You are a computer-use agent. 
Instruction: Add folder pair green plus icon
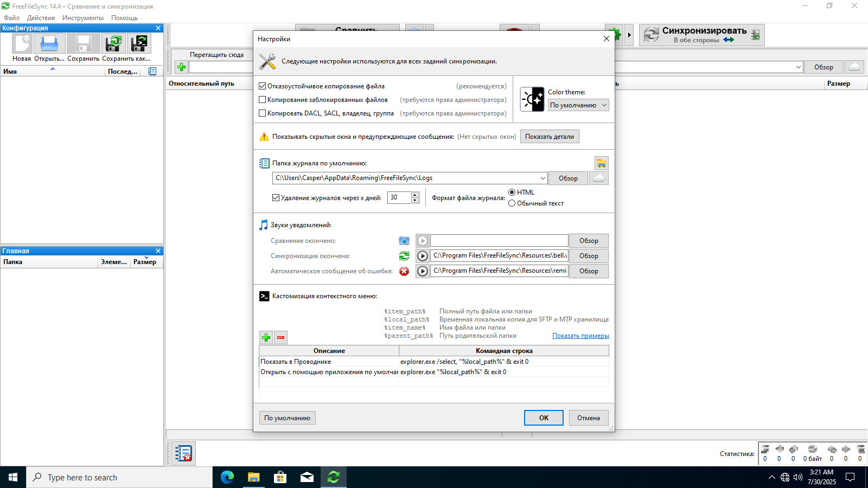[182, 67]
